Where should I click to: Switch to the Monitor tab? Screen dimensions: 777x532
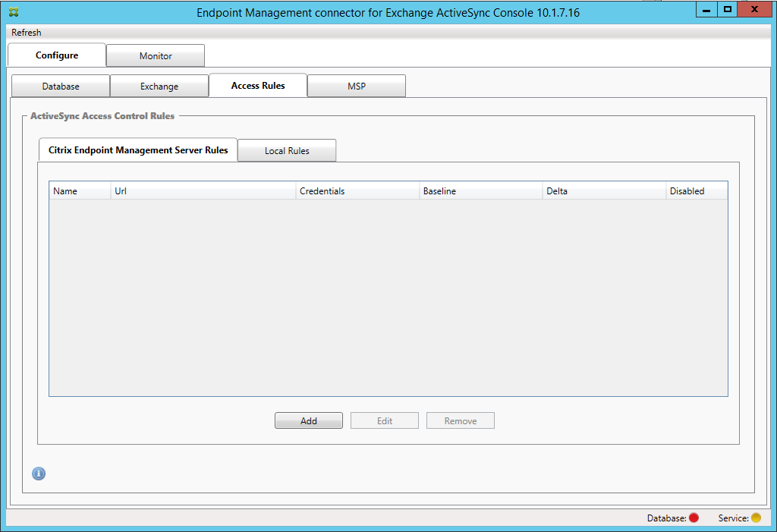click(x=156, y=55)
